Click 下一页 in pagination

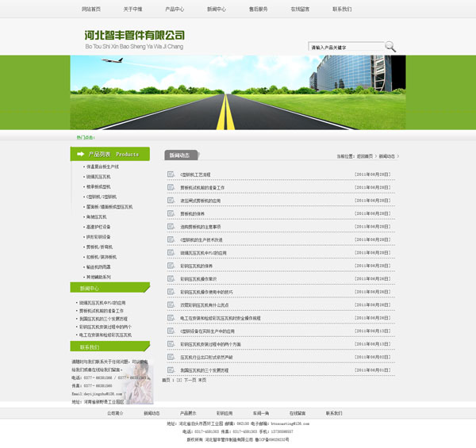pyautogui.click(x=190, y=380)
